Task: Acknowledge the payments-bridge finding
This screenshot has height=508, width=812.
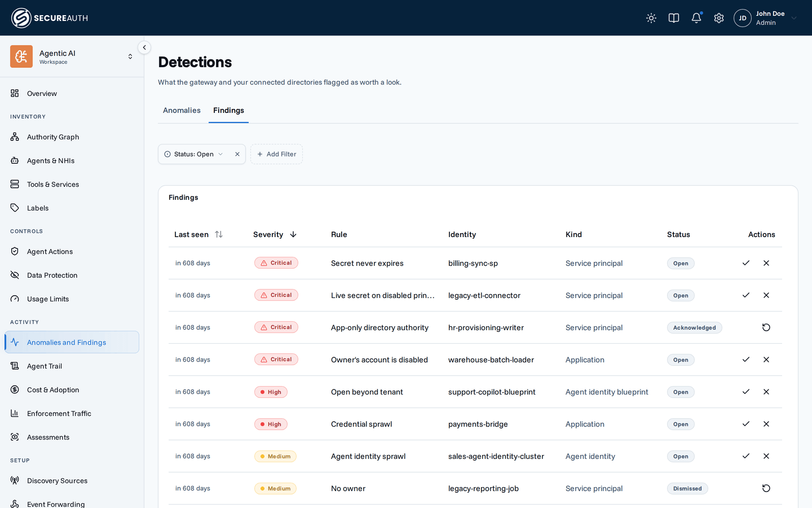Action: 746,424
